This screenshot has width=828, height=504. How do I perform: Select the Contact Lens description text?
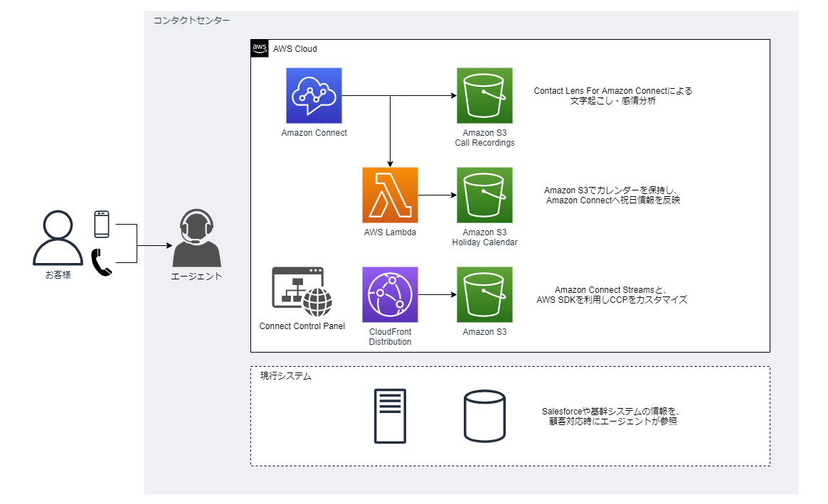612,96
